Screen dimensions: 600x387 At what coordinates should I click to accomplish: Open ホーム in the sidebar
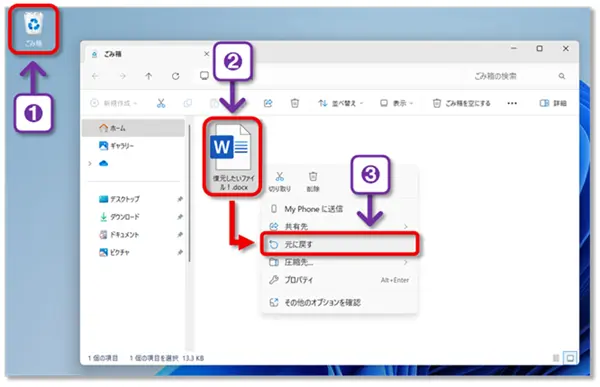134,128
